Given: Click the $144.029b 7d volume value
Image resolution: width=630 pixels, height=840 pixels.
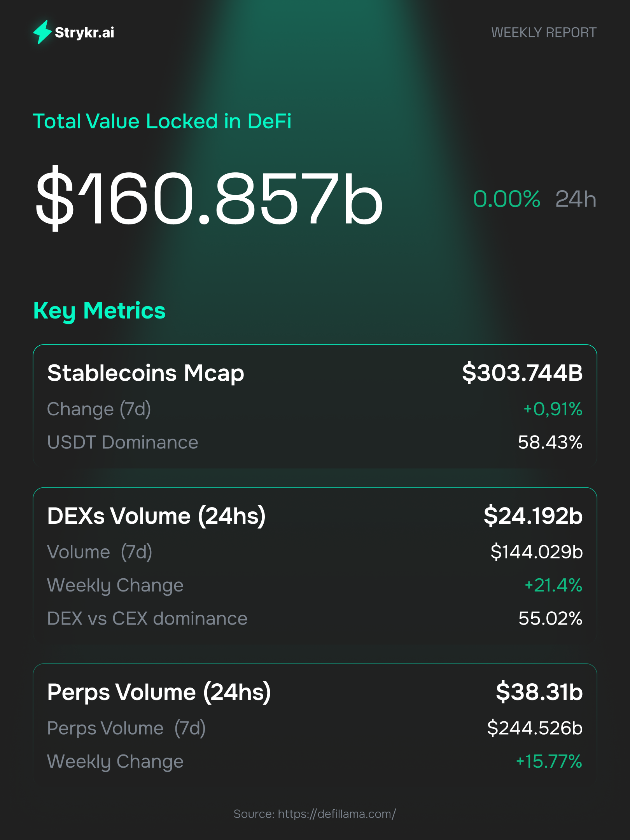Looking at the screenshot, I should (536, 552).
